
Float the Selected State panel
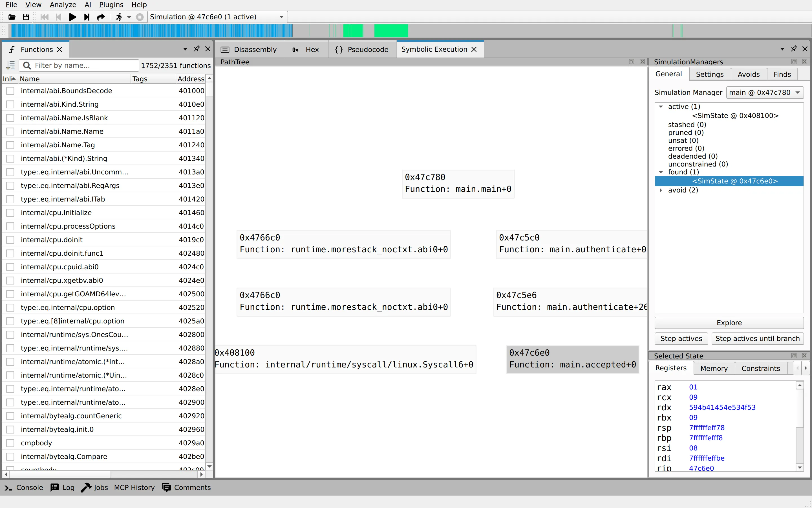tap(794, 356)
